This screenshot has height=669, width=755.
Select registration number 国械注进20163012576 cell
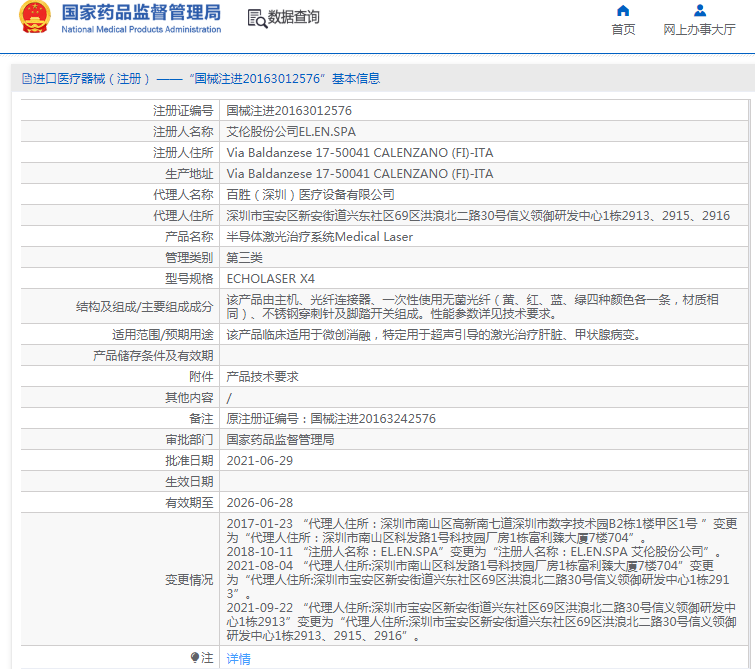(289, 111)
